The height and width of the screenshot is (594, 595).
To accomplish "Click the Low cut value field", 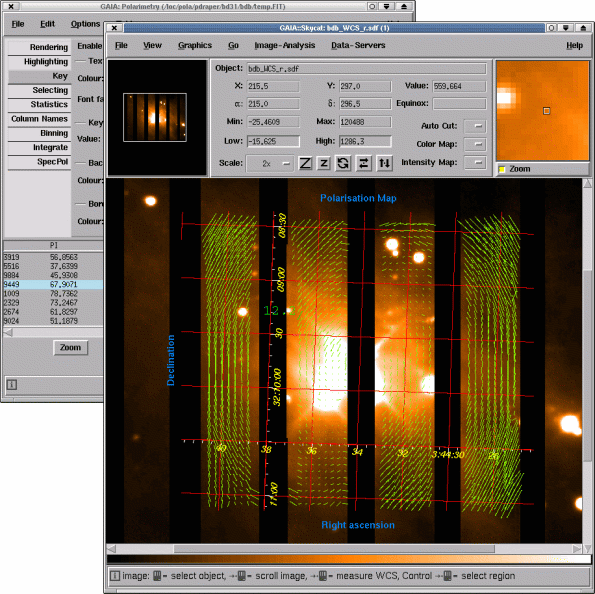I will (x=273, y=141).
